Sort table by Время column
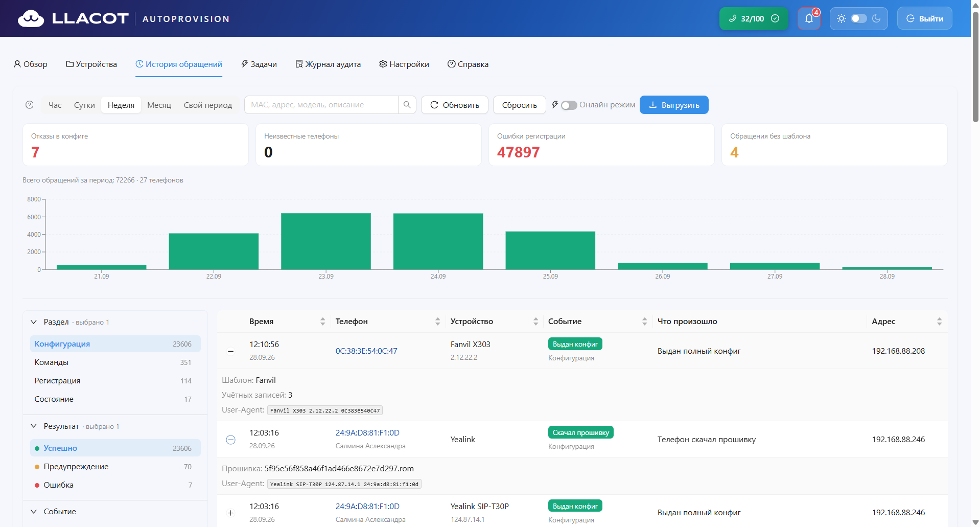The image size is (980, 527). 322,322
